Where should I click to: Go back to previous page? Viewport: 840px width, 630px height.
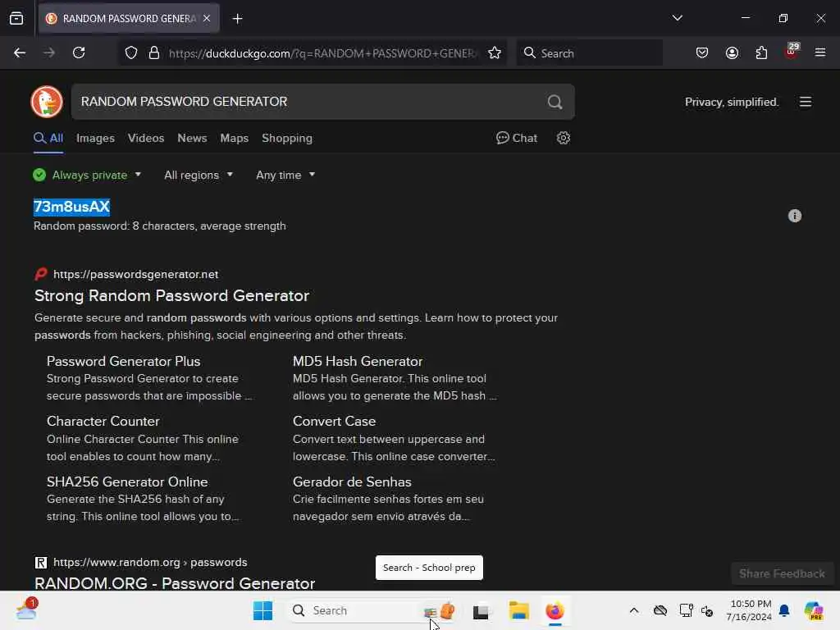click(x=20, y=52)
